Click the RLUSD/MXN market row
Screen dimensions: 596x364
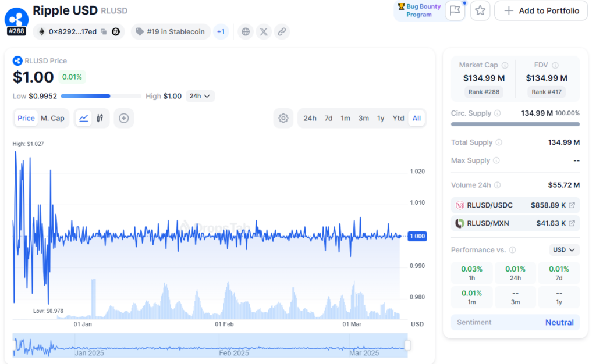click(x=515, y=223)
